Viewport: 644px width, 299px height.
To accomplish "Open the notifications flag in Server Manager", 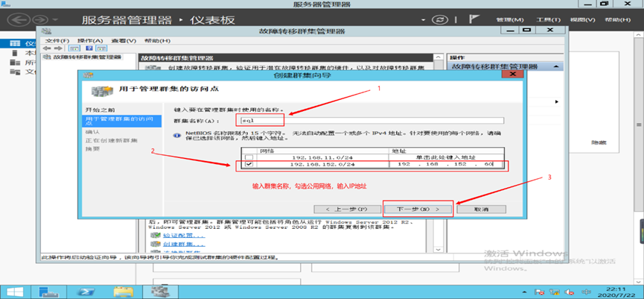I will 474,19.
